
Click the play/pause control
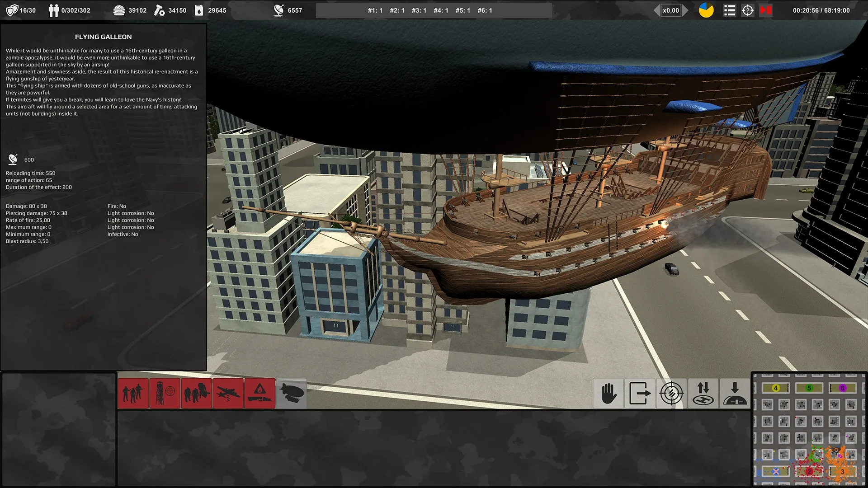[766, 9]
